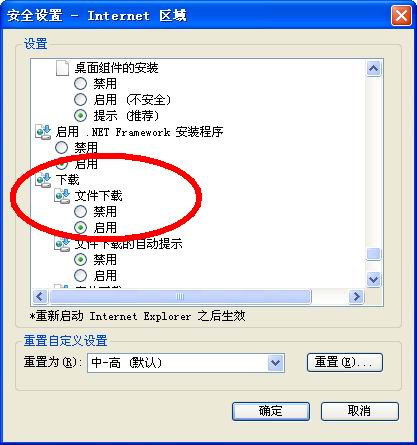
Task: Select 禁用 under 文件下载的自动提示
Action: tap(80, 260)
